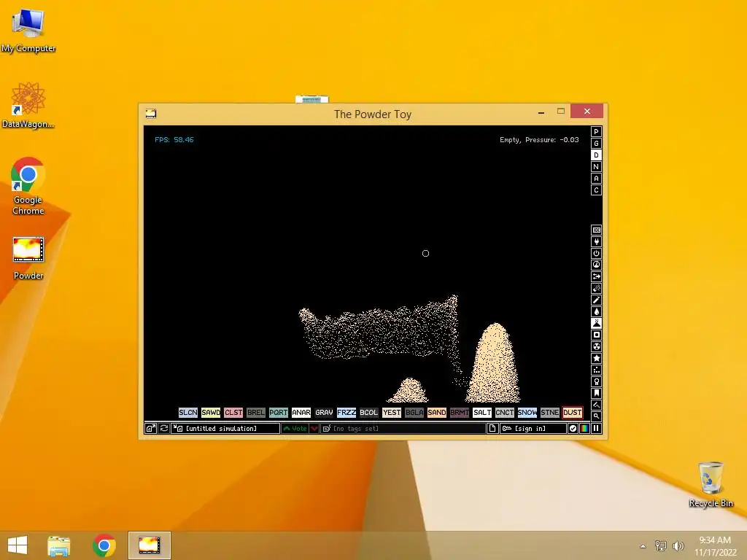The width and height of the screenshot is (747, 560).
Task: Toggle the G gravity grid option
Action: coord(596,144)
